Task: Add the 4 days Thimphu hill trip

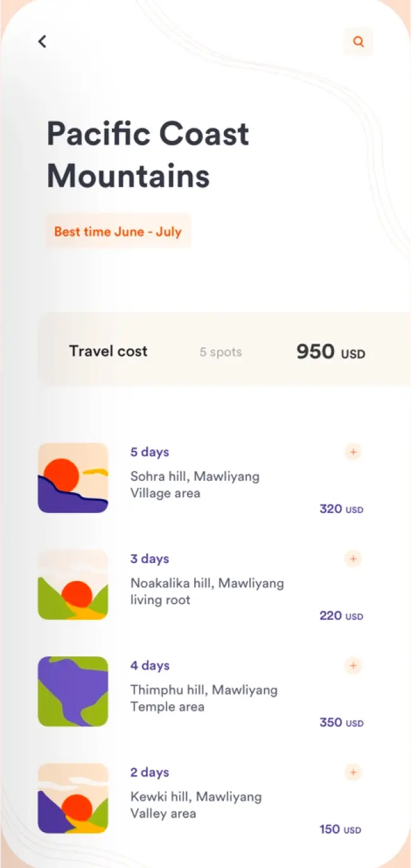Action: click(x=353, y=665)
